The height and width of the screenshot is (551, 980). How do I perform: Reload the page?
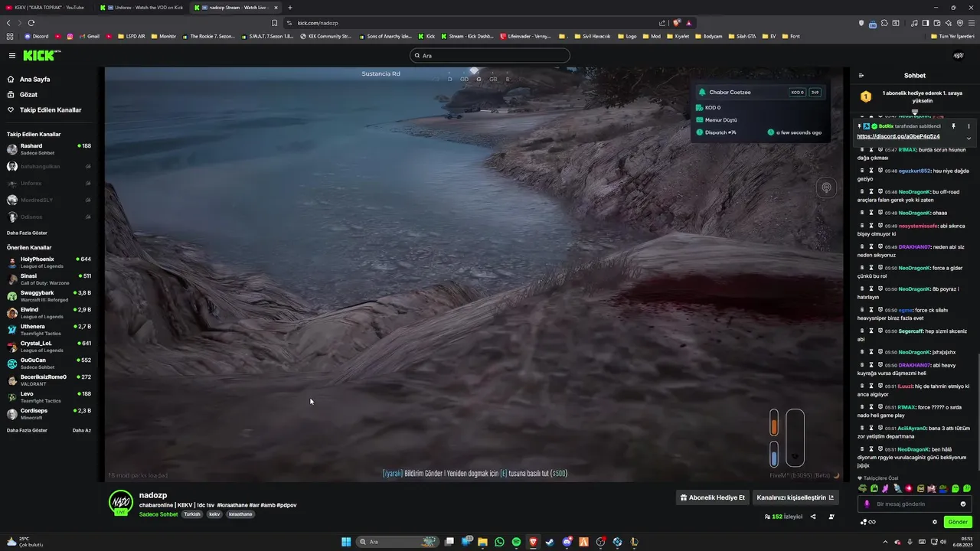31,23
